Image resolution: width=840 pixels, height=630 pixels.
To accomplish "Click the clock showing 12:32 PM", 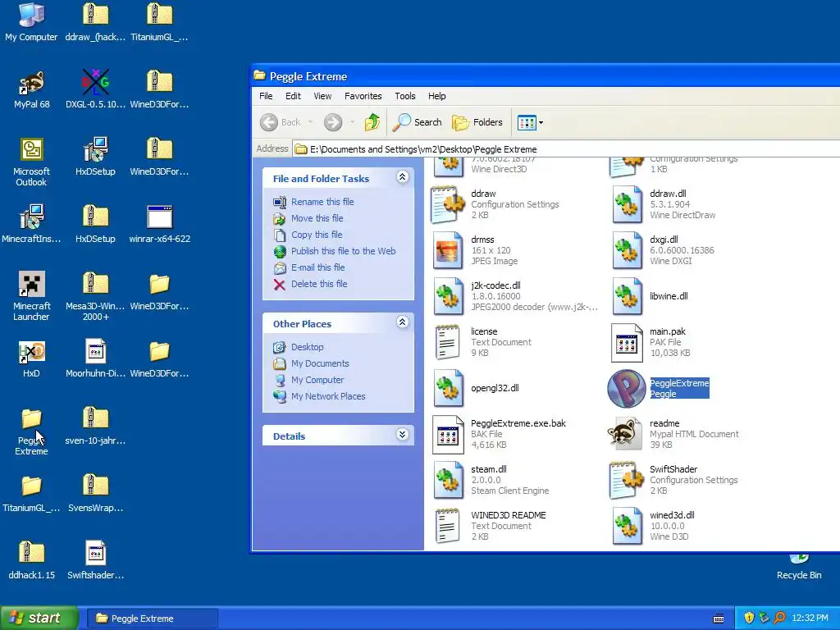I will (810, 618).
